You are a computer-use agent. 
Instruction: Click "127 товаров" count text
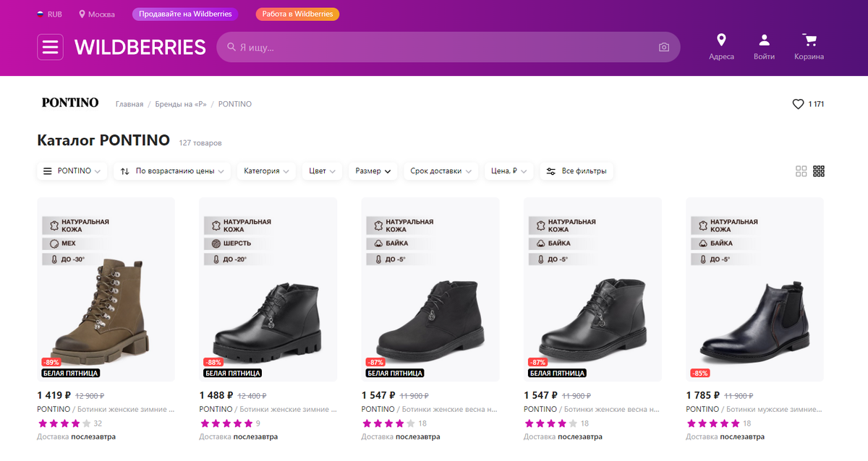tap(200, 143)
